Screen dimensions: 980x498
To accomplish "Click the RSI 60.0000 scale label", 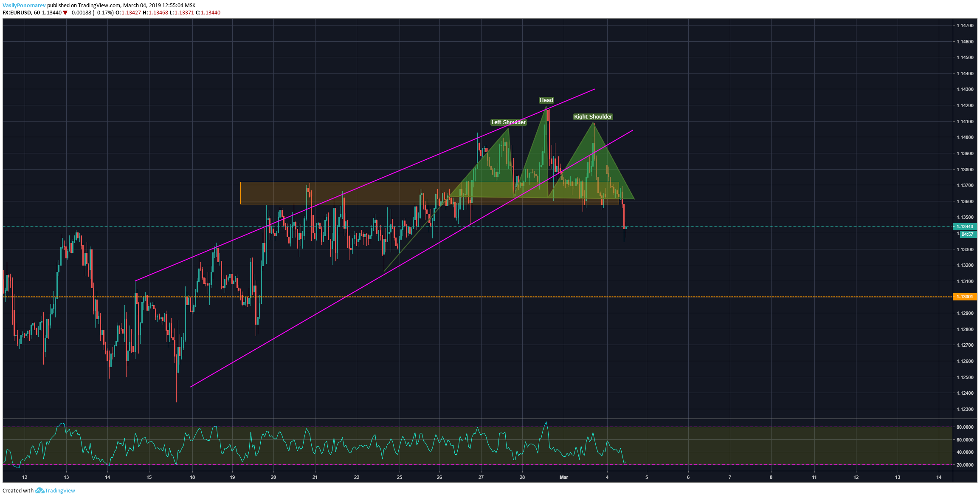I will coord(965,440).
